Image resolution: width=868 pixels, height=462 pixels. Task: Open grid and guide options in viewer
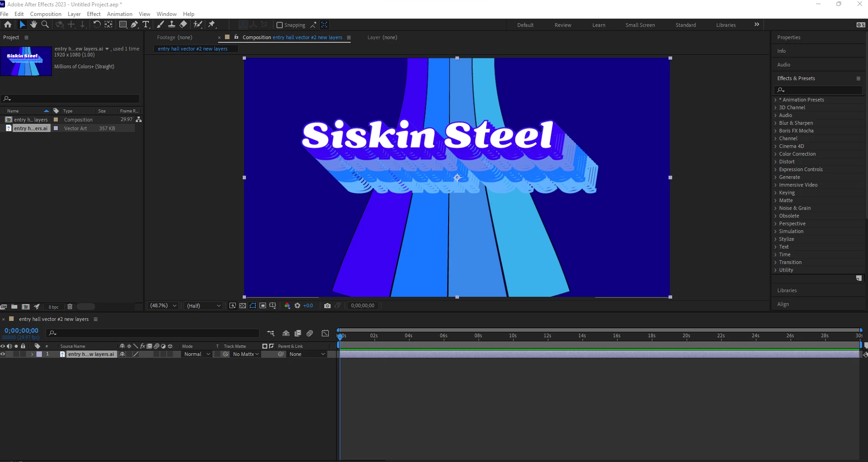(273, 306)
